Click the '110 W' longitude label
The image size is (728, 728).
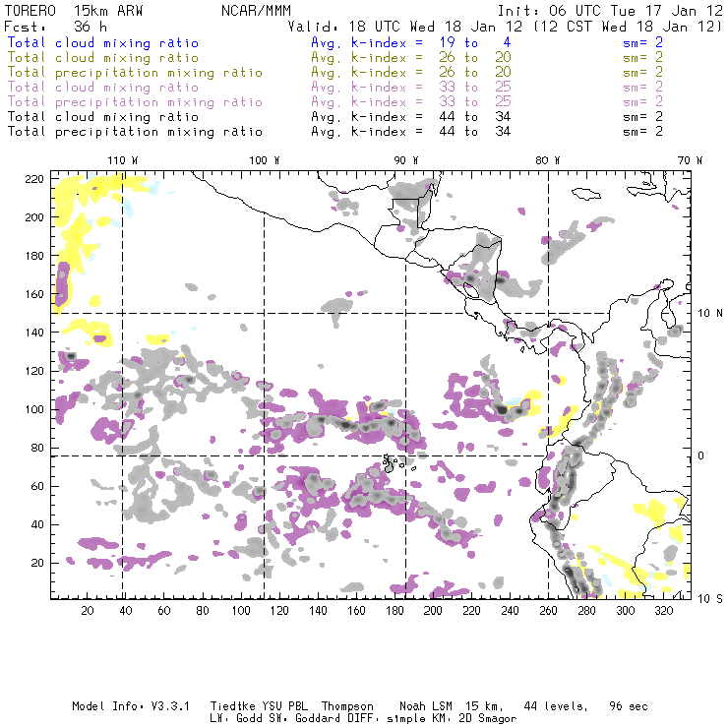tap(123, 160)
